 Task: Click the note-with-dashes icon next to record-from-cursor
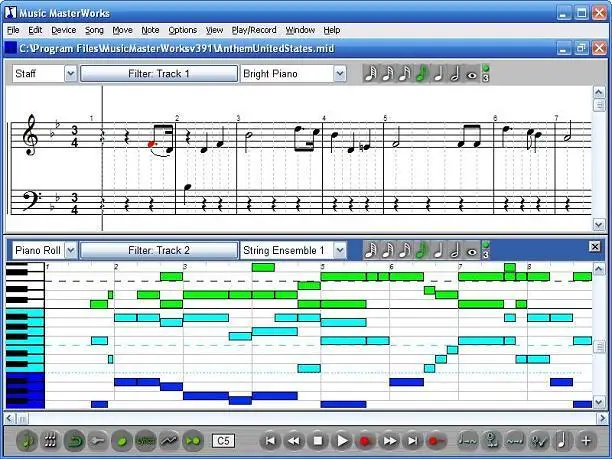[x=467, y=441]
